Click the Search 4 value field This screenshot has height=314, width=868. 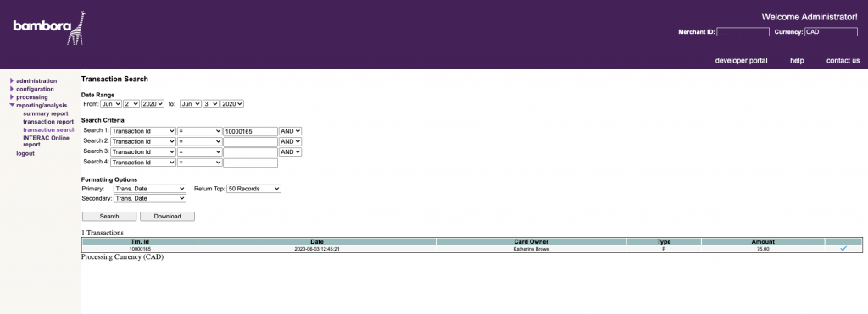250,163
